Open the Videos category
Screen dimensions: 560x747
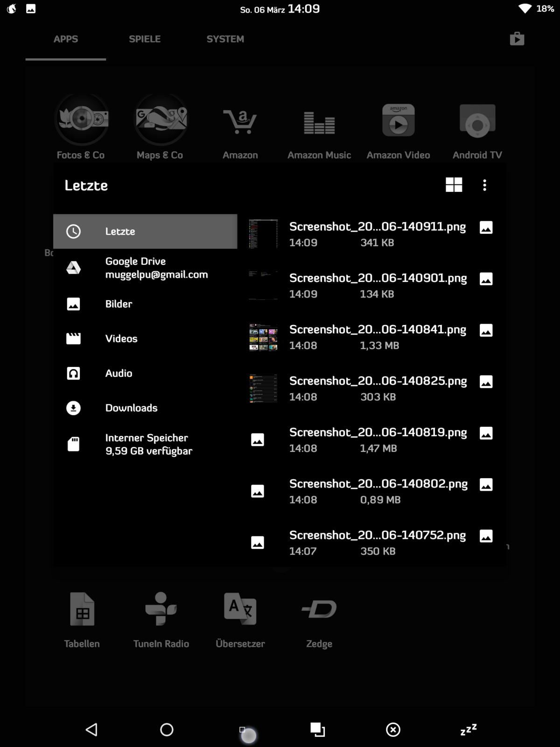coord(145,338)
